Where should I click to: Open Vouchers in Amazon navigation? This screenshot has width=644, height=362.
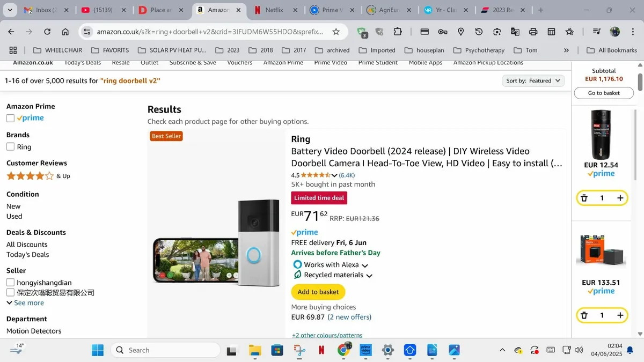pyautogui.click(x=240, y=63)
